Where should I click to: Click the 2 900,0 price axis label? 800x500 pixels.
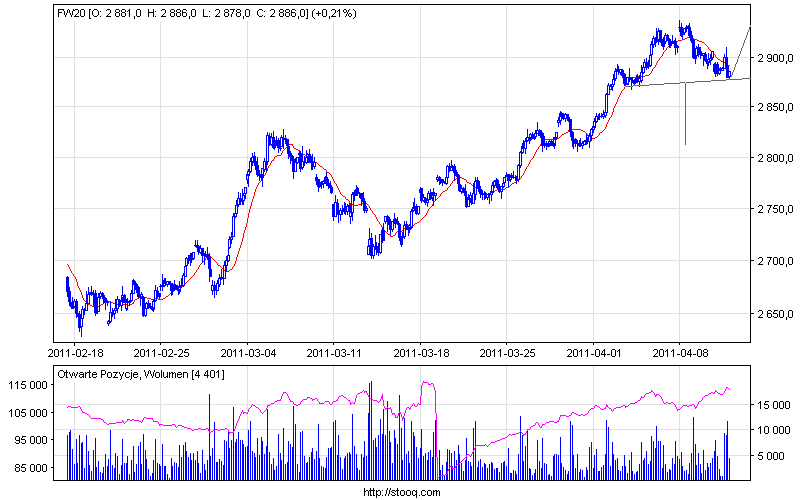point(776,58)
